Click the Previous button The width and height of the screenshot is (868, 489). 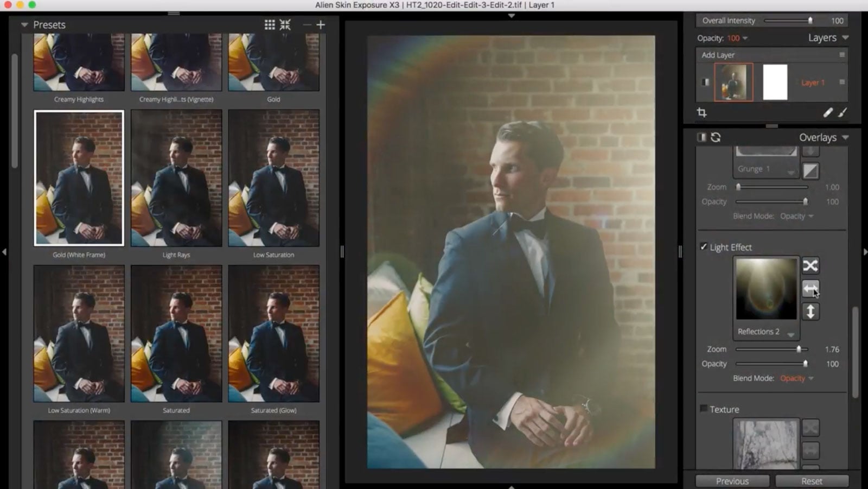tap(732, 481)
